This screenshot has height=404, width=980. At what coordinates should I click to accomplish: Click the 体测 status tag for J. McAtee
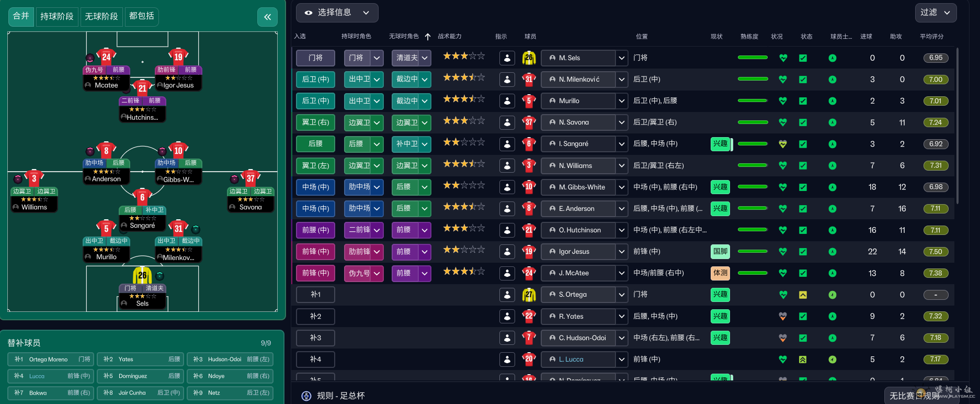pyautogui.click(x=720, y=273)
